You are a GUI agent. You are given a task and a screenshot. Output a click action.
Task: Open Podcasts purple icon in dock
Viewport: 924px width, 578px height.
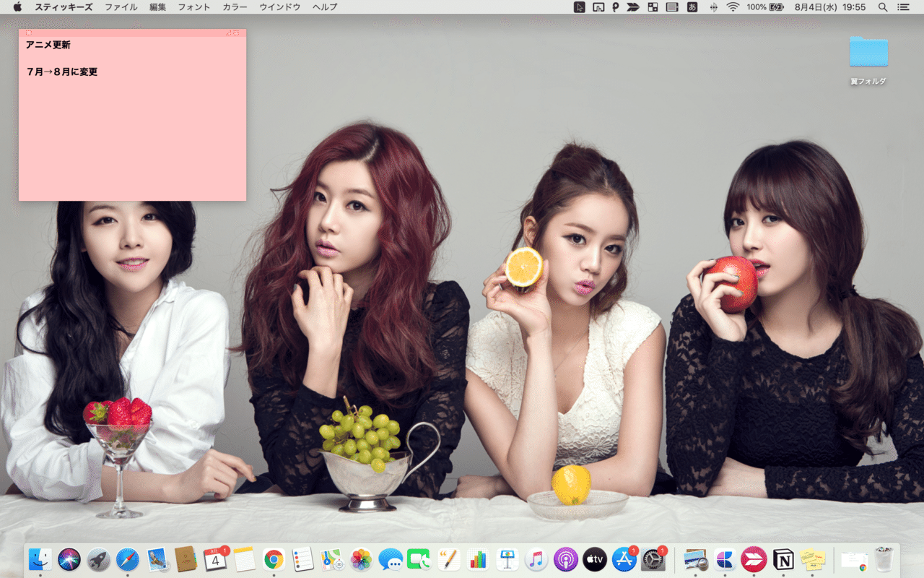566,559
